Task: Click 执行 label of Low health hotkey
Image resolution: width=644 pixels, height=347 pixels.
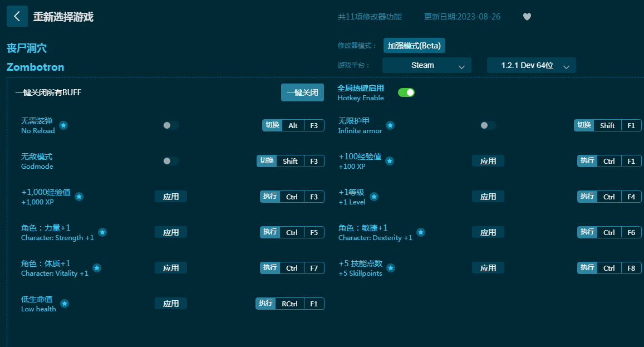Action: pos(266,304)
